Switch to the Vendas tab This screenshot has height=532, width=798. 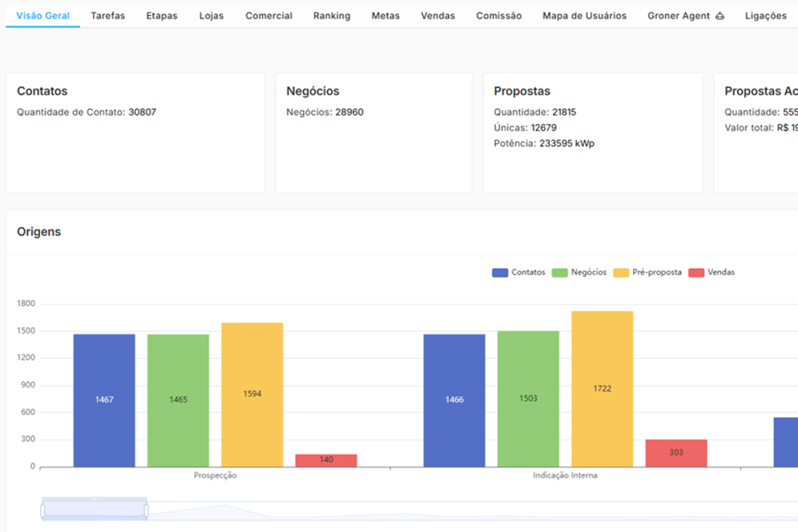(437, 15)
